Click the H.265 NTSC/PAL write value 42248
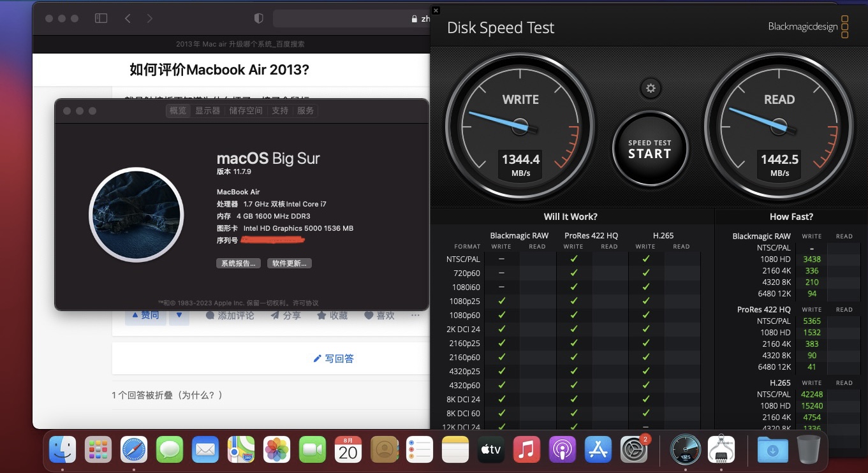The height and width of the screenshot is (473, 868). coord(812,395)
